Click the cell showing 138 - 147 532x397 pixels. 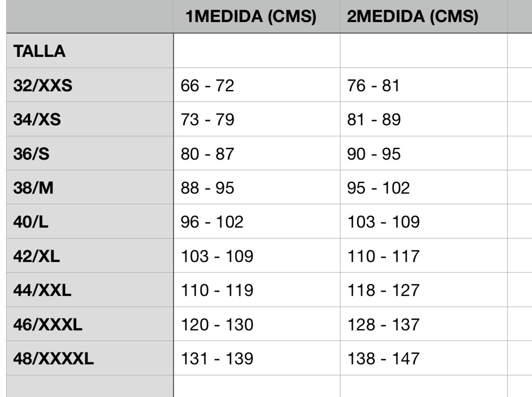coord(424,358)
